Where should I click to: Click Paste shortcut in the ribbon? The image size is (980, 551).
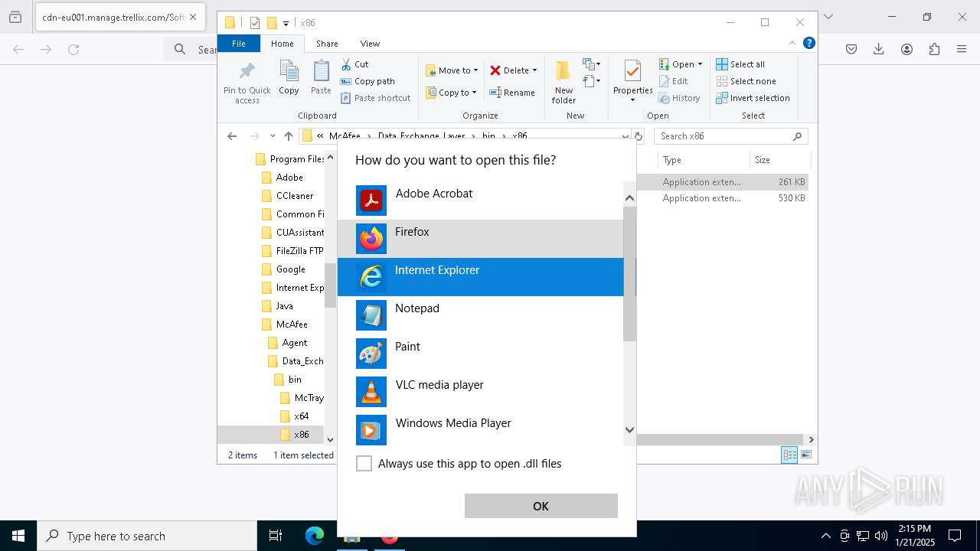[375, 98]
